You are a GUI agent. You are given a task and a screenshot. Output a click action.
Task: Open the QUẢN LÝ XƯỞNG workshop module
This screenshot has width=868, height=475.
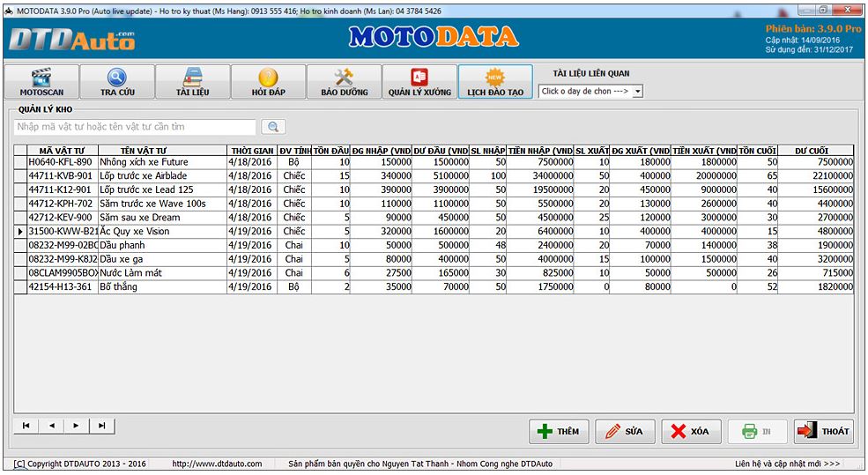[419, 82]
